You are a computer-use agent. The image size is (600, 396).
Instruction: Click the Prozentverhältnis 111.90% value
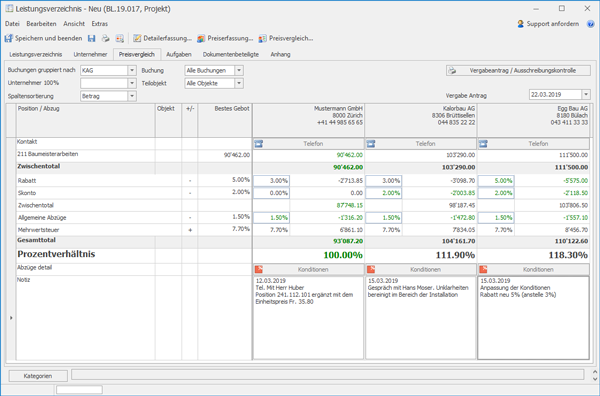coord(455,255)
